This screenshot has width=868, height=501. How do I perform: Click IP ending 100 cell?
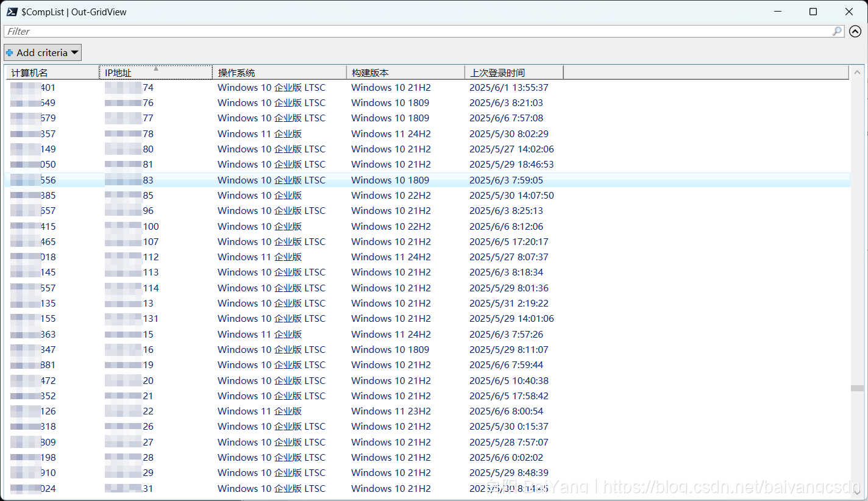pos(132,226)
